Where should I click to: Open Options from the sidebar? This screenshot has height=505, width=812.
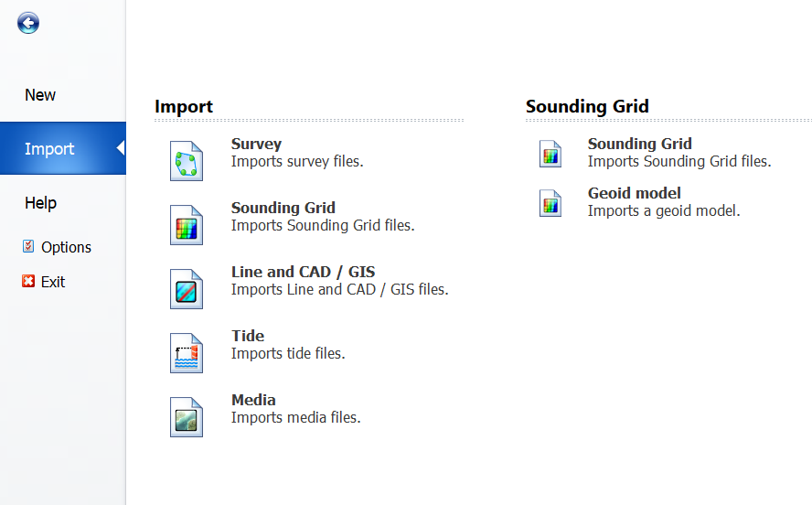click(66, 247)
